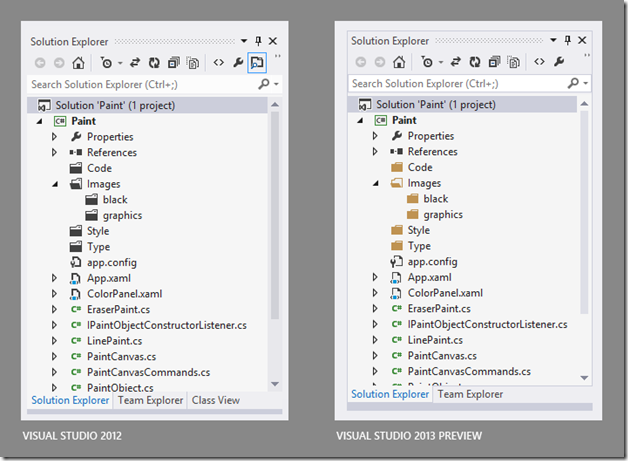
Task: Click Refresh in the VS 2013 Preview toolbar
Action: point(474,62)
